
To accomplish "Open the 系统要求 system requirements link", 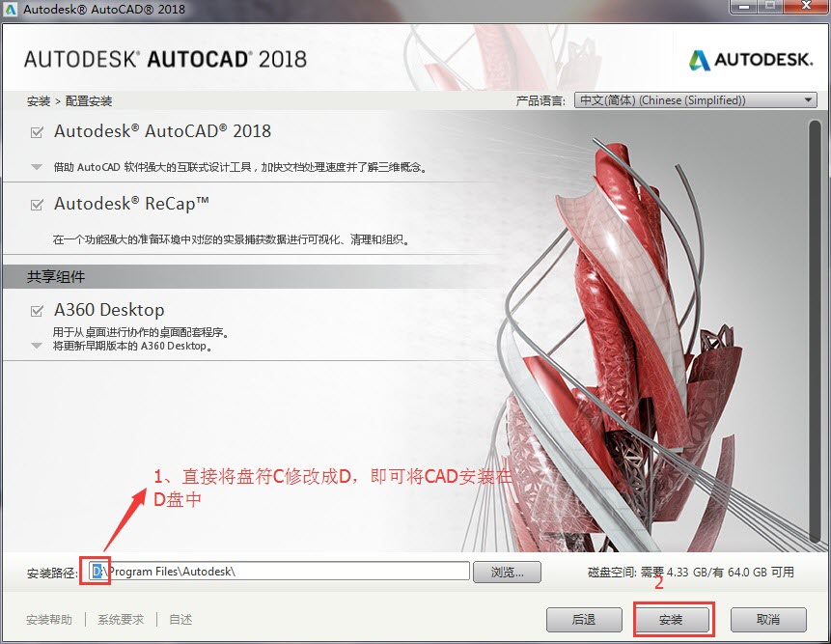I will 121,620.
